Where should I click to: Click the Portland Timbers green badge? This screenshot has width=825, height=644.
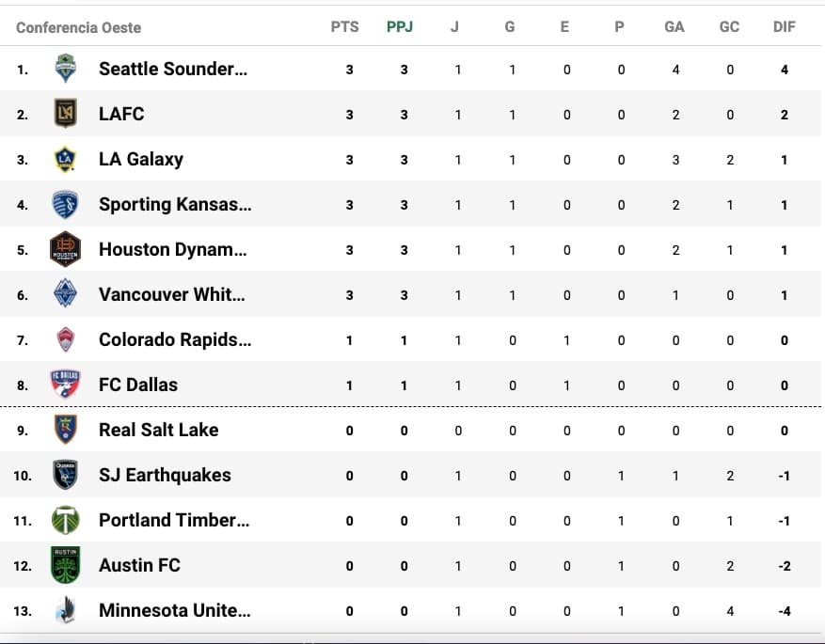65,520
